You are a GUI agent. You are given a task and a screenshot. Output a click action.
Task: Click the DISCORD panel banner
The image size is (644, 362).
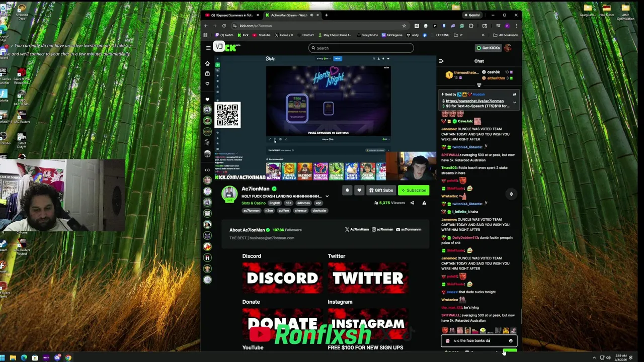(x=282, y=278)
